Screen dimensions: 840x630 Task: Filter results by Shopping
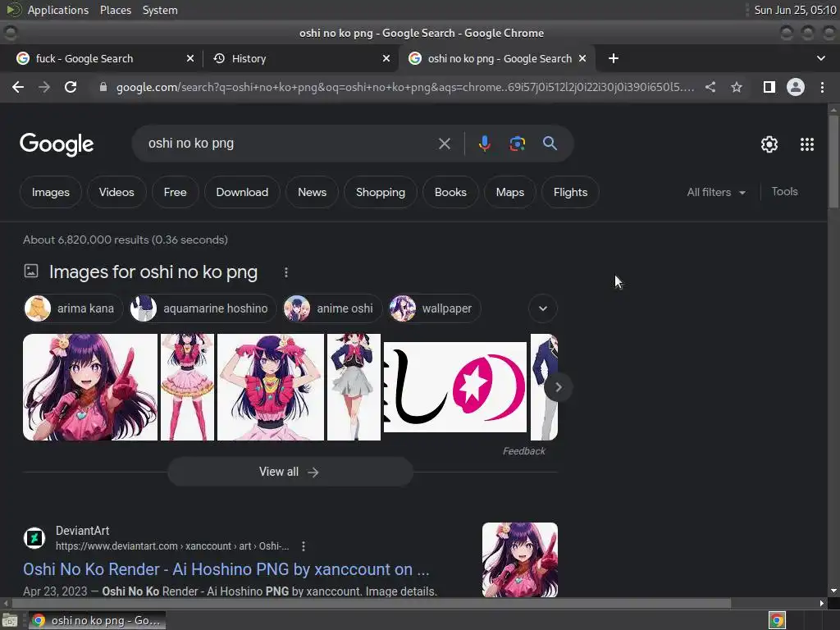pyautogui.click(x=381, y=192)
